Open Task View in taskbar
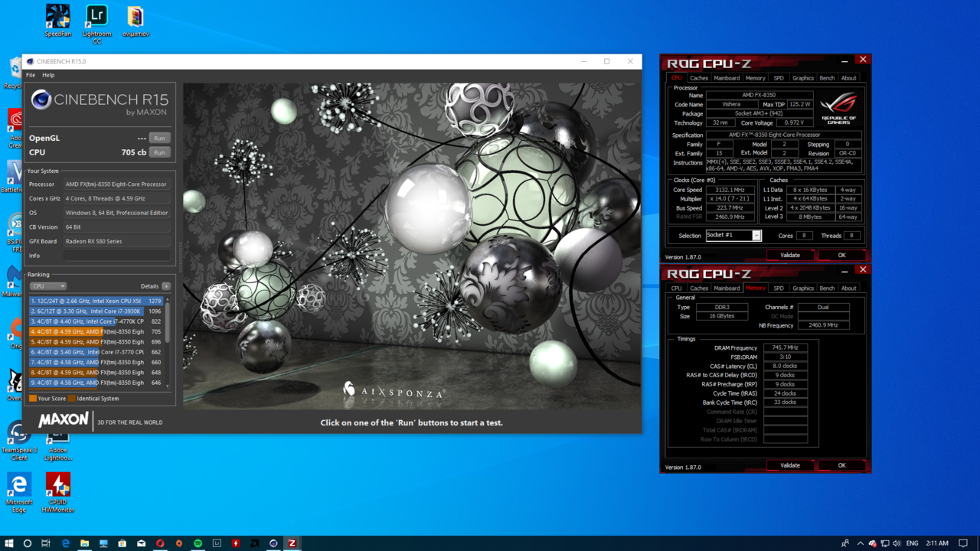Screen dimensions: 980x551 coord(46,543)
